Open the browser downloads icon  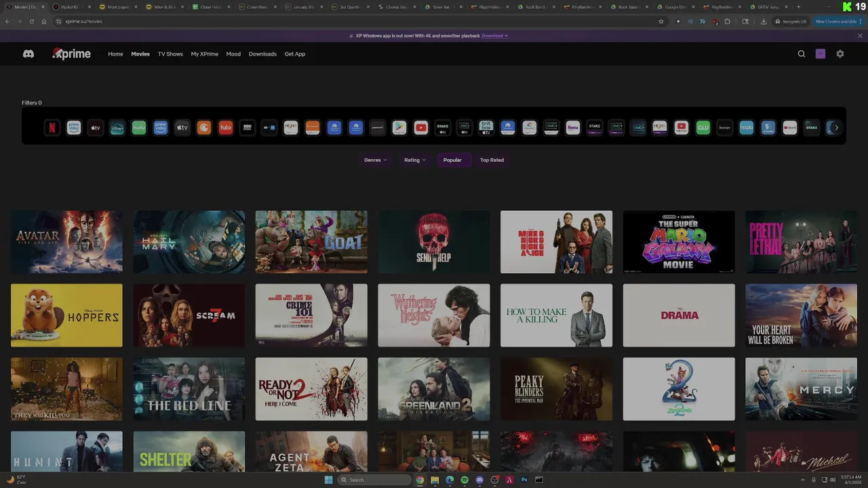764,21
